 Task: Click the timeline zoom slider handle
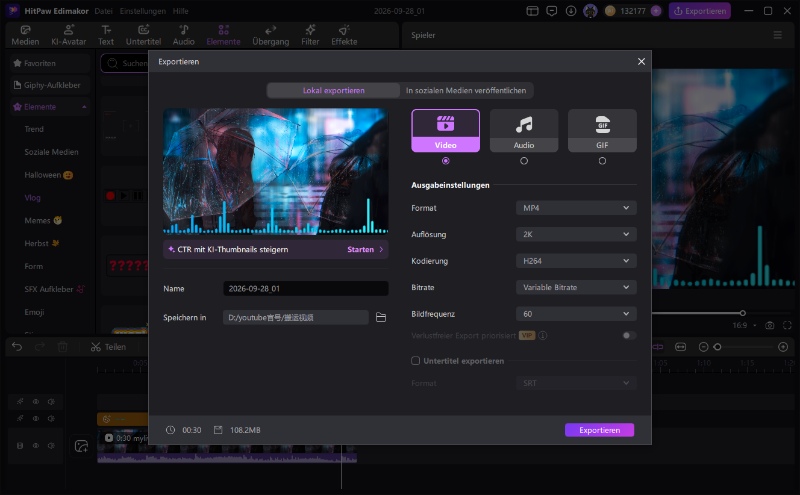point(717,347)
